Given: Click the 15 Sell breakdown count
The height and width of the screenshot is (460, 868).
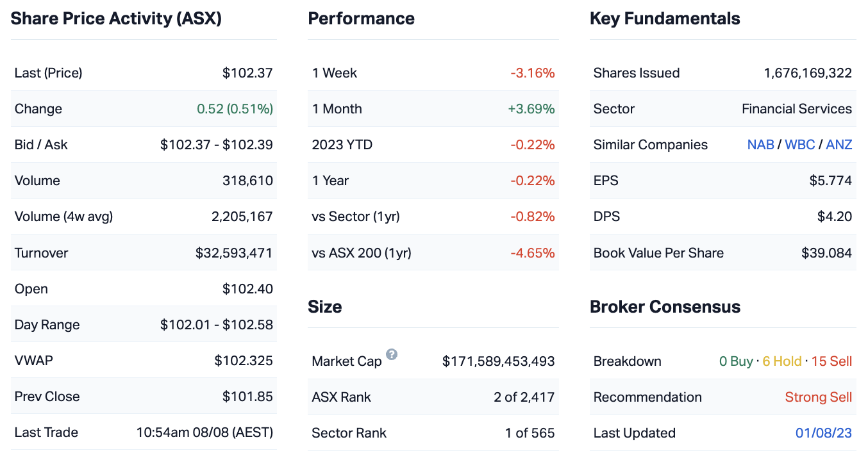Looking at the screenshot, I should coord(831,361).
